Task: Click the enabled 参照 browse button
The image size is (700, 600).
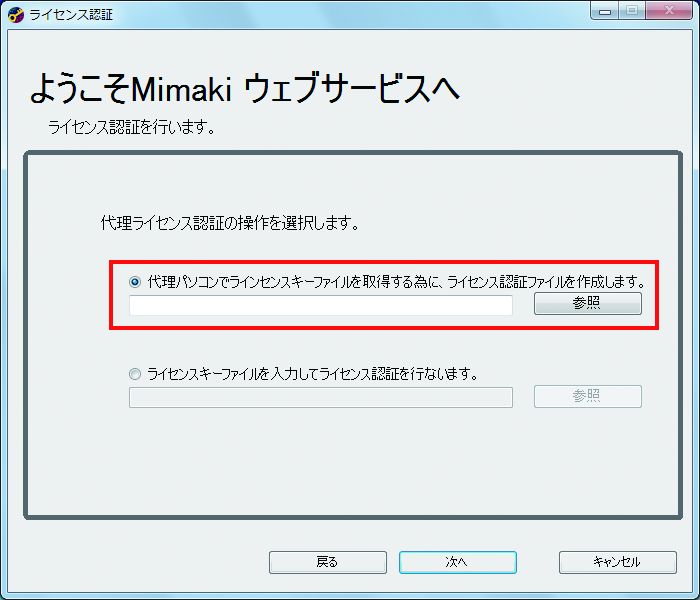Action: tap(588, 304)
